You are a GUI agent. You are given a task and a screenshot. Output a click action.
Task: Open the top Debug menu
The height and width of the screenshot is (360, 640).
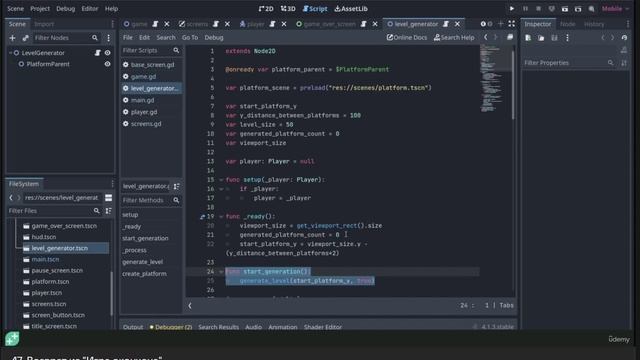click(x=66, y=9)
